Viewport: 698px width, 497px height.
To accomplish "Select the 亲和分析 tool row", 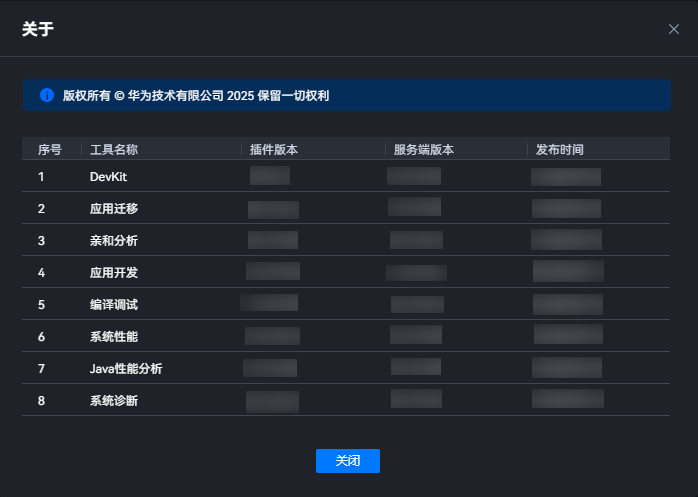I will (346, 240).
